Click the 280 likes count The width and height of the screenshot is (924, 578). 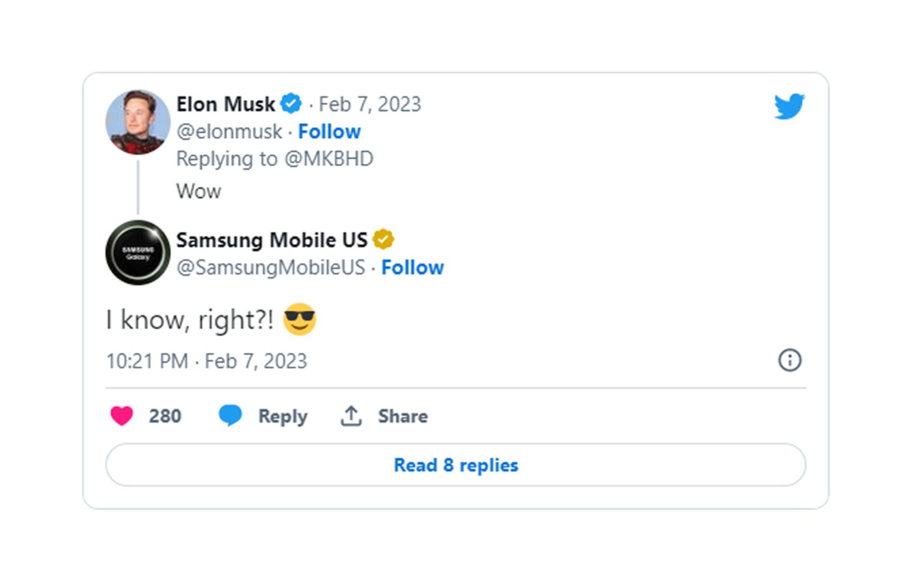click(x=165, y=416)
